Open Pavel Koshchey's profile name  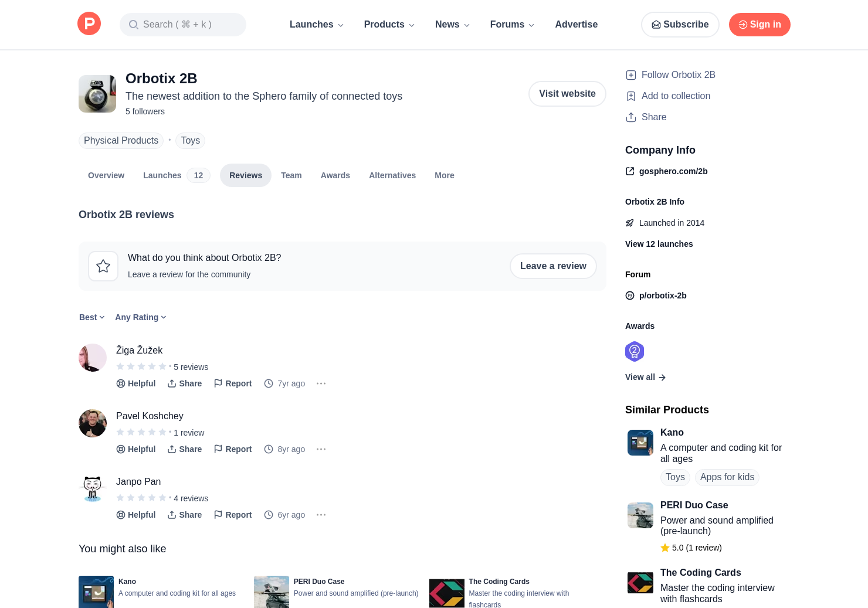[x=150, y=416]
